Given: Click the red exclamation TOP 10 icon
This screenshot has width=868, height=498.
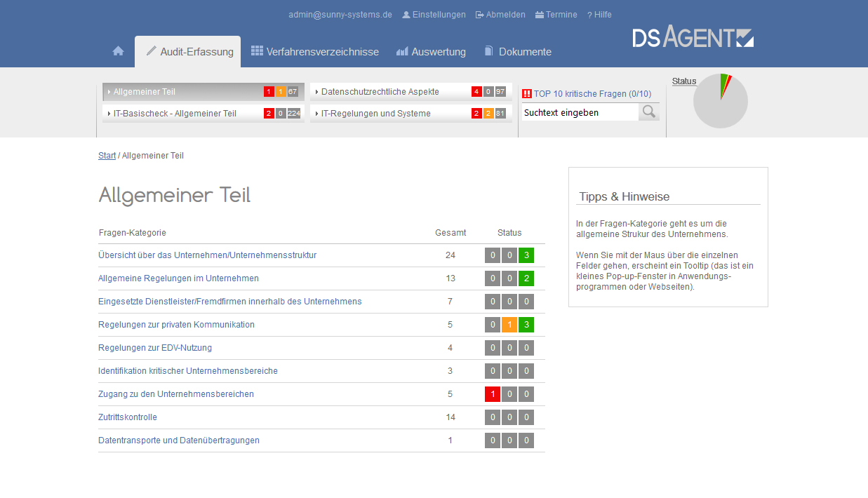Looking at the screenshot, I should pyautogui.click(x=527, y=93).
